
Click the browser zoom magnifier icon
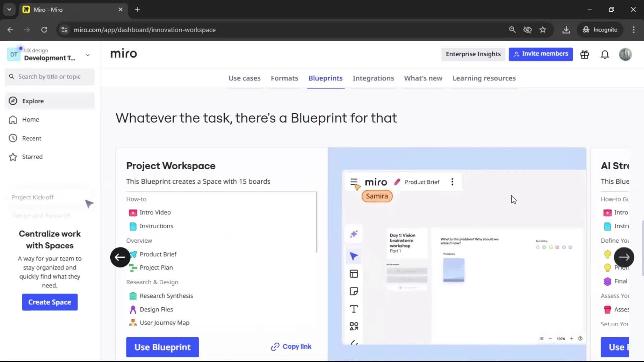tap(512, 30)
